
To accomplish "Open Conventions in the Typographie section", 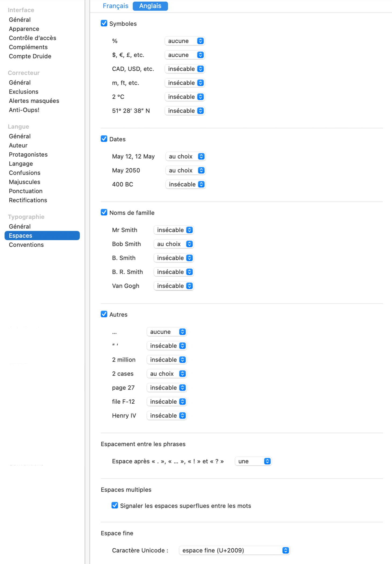I will [x=26, y=245].
